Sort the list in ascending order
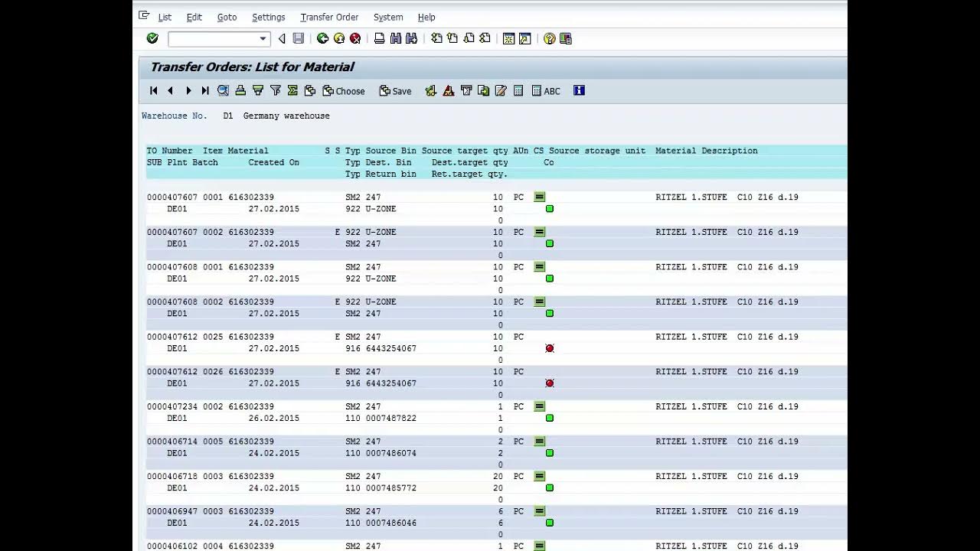Screen dimensions: 980x551 point(240,90)
